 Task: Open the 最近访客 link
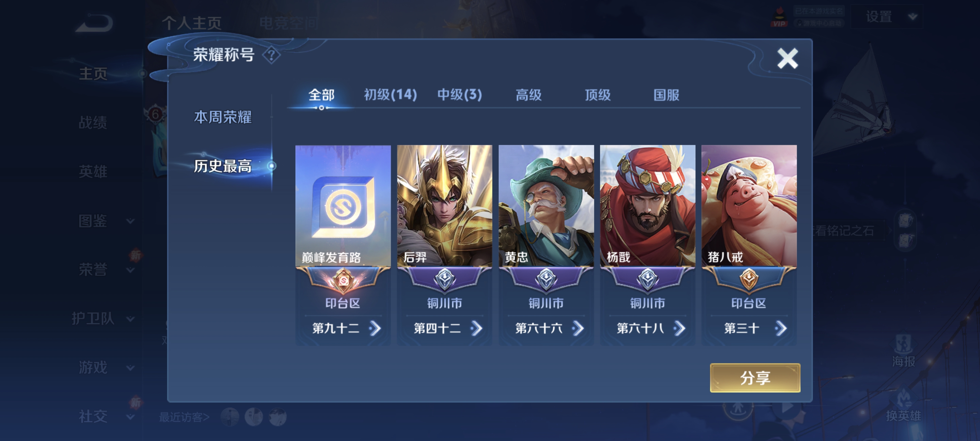point(184,417)
